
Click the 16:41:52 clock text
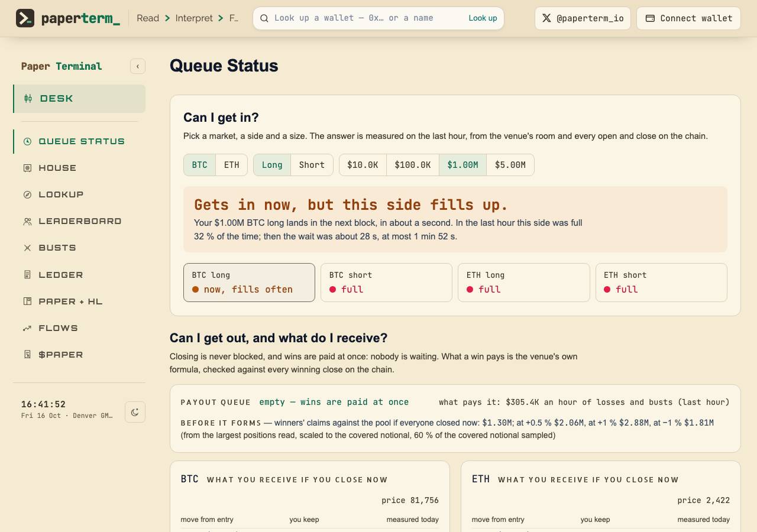[43, 404]
